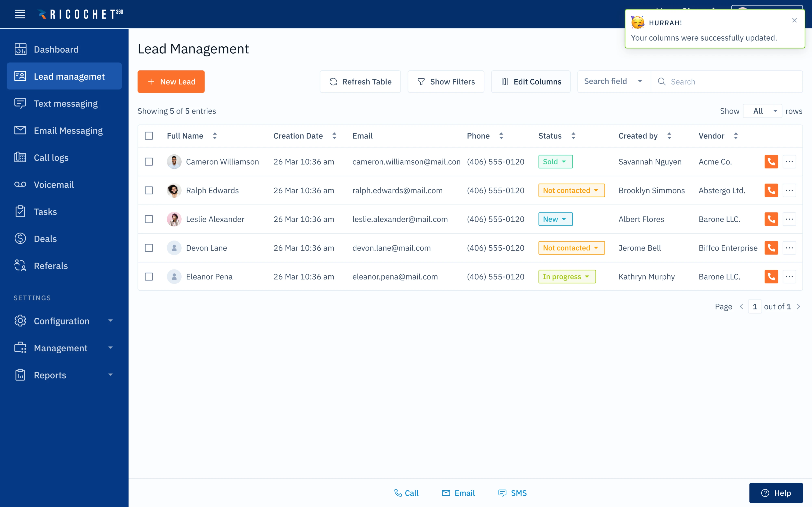
Task: Go to the next page arrow
Action: pyautogui.click(x=798, y=306)
